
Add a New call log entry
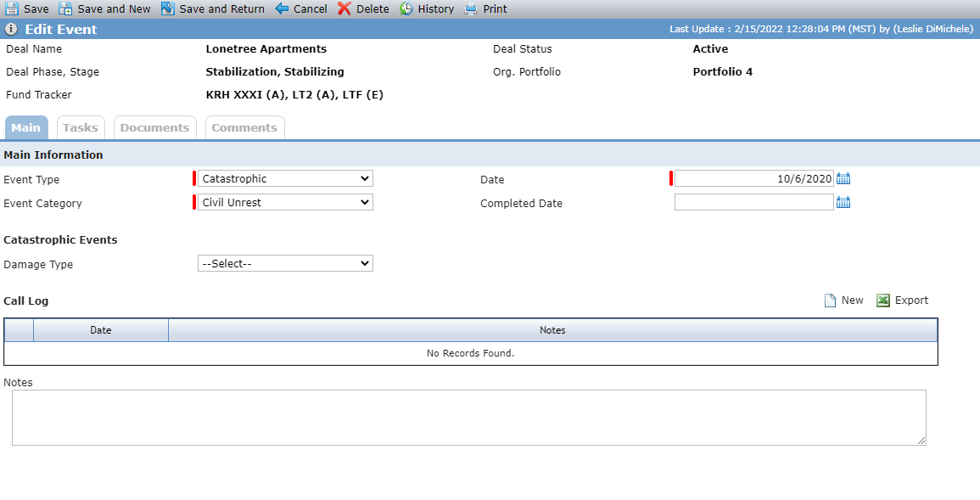(x=843, y=301)
